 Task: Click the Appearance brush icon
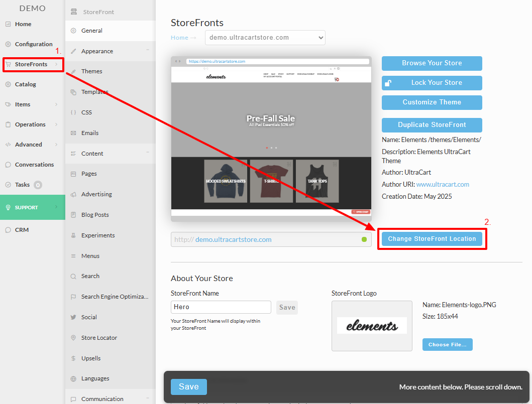point(73,51)
